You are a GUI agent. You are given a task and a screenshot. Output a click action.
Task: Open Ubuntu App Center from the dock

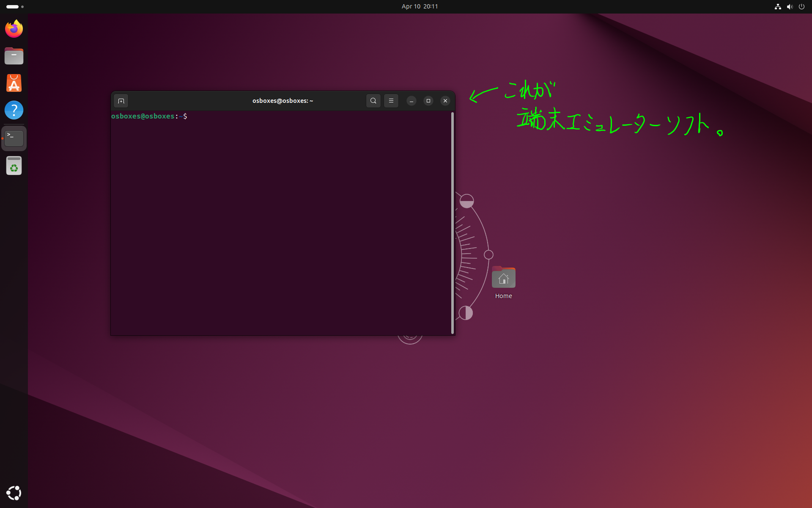pos(14,83)
